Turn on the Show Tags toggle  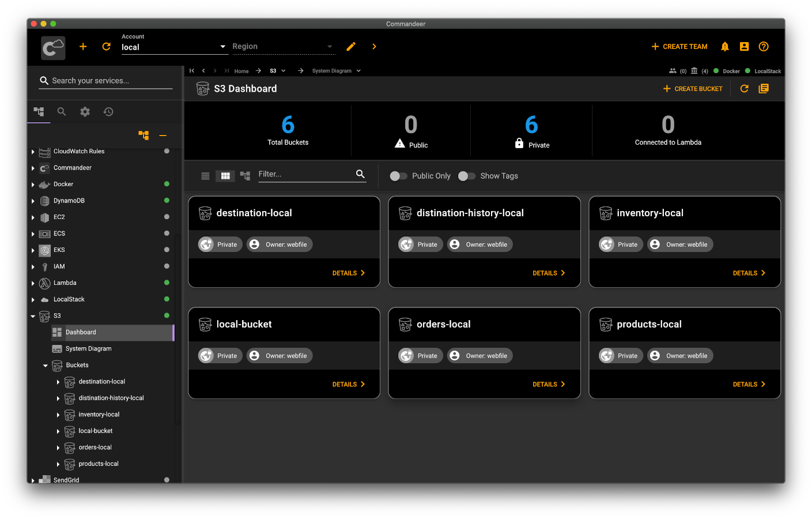466,176
